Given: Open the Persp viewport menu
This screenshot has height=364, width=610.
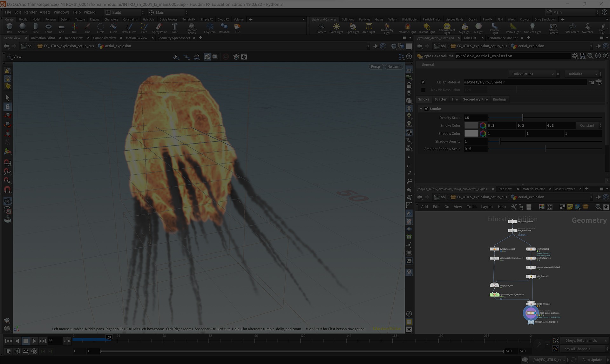Looking at the screenshot, I should (376, 67).
